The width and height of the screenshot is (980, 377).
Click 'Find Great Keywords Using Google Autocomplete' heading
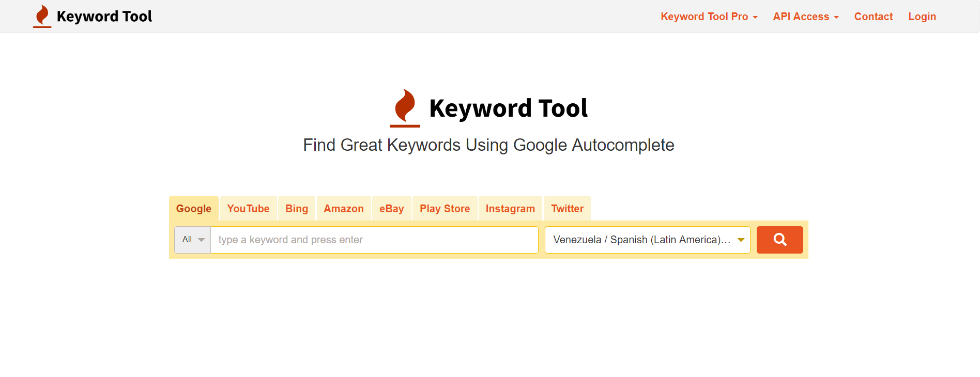point(488,145)
